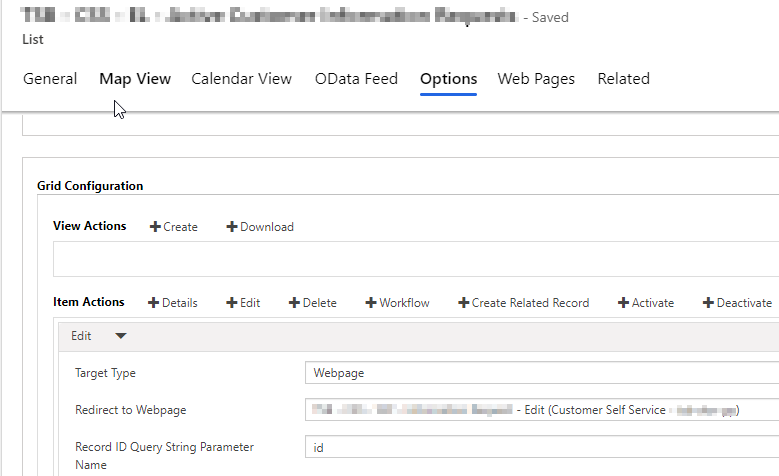The height and width of the screenshot is (476, 779).
Task: Open the Target Type dropdown
Action: [540, 373]
